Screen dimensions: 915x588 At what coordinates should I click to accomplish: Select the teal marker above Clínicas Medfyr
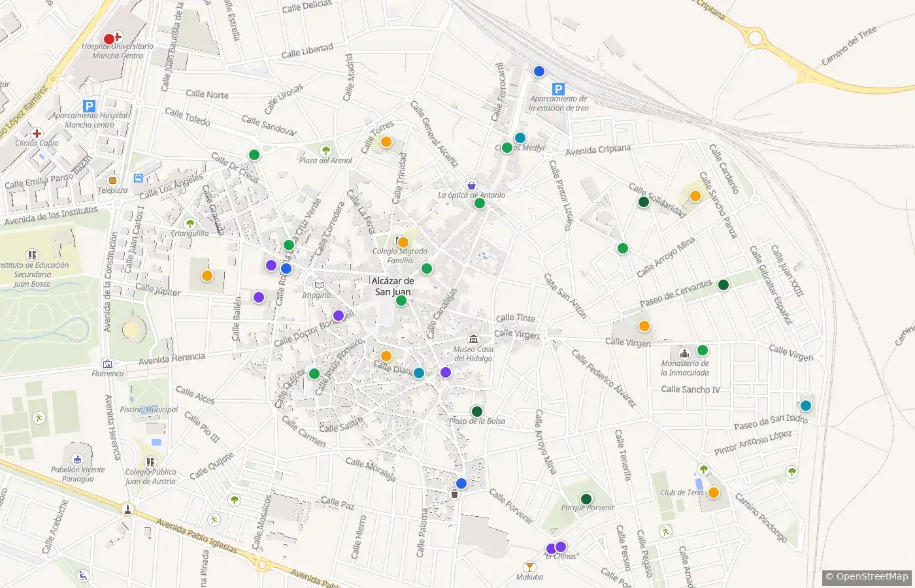[520, 138]
